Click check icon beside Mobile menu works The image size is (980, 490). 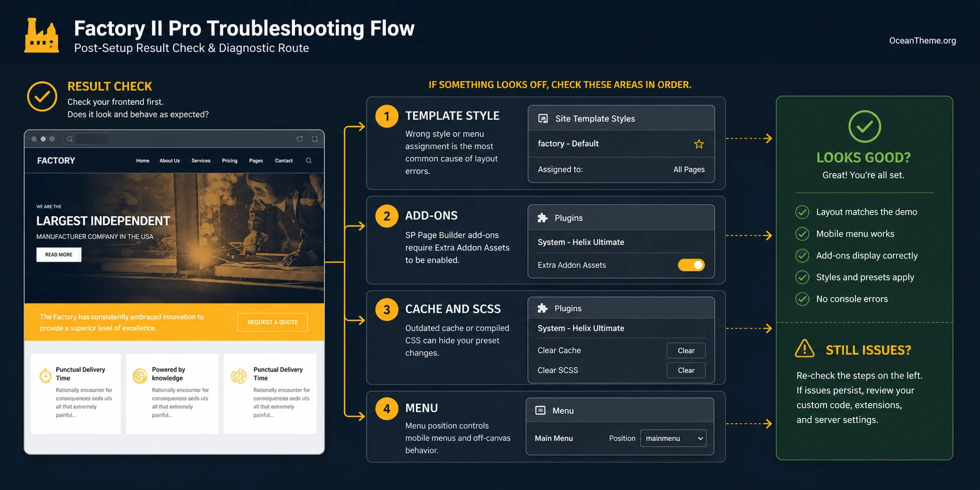802,234
